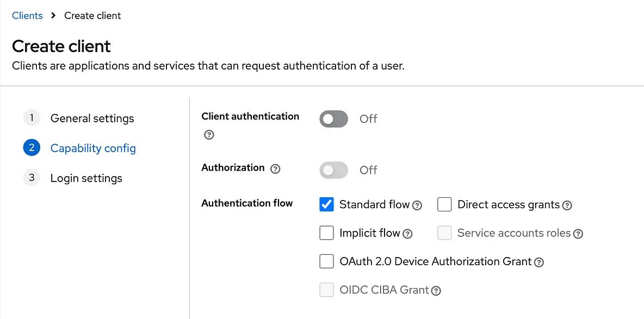Click the Authentication flow label
Screen dimensions: 644x319
click(247, 203)
